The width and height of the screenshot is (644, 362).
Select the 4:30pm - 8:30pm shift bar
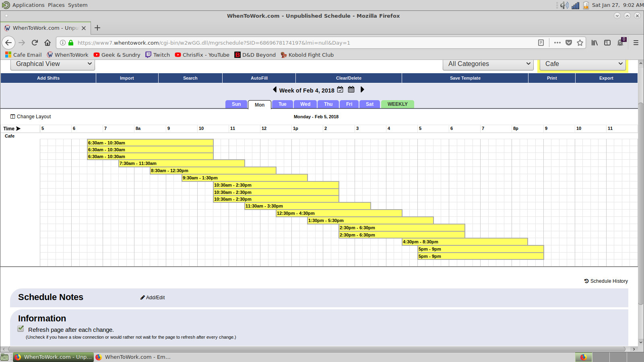click(465, 242)
